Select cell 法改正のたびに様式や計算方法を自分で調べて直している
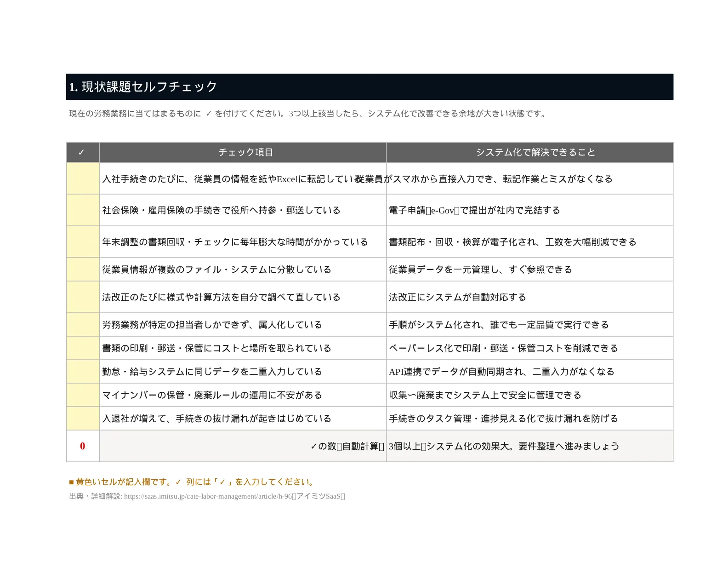 pyautogui.click(x=243, y=297)
